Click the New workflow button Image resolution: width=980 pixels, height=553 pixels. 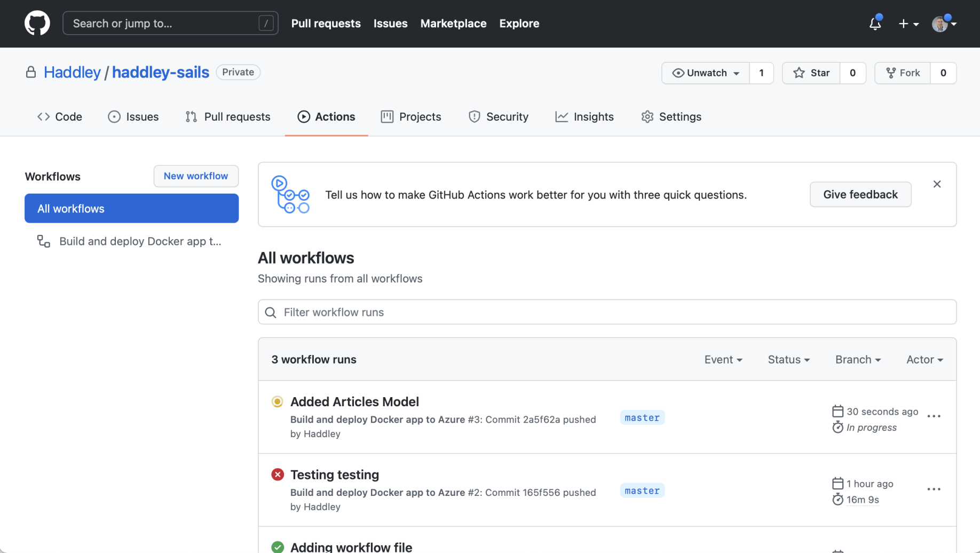pyautogui.click(x=196, y=176)
